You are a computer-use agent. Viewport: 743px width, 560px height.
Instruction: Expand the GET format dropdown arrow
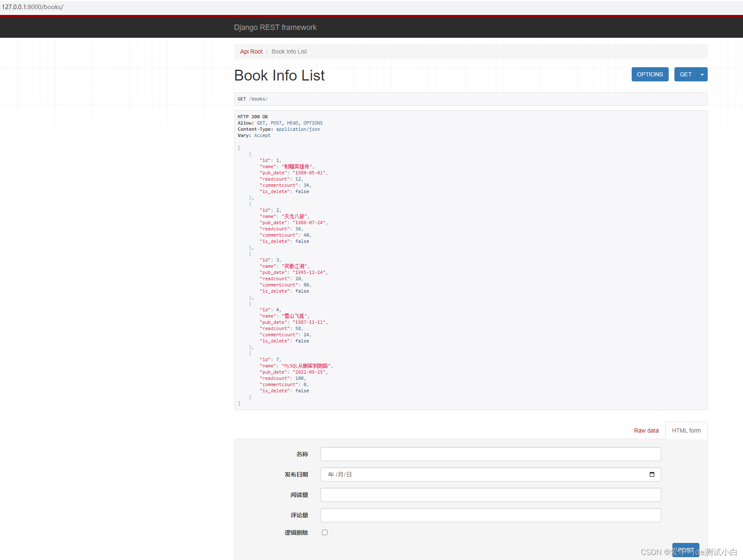click(x=702, y=74)
